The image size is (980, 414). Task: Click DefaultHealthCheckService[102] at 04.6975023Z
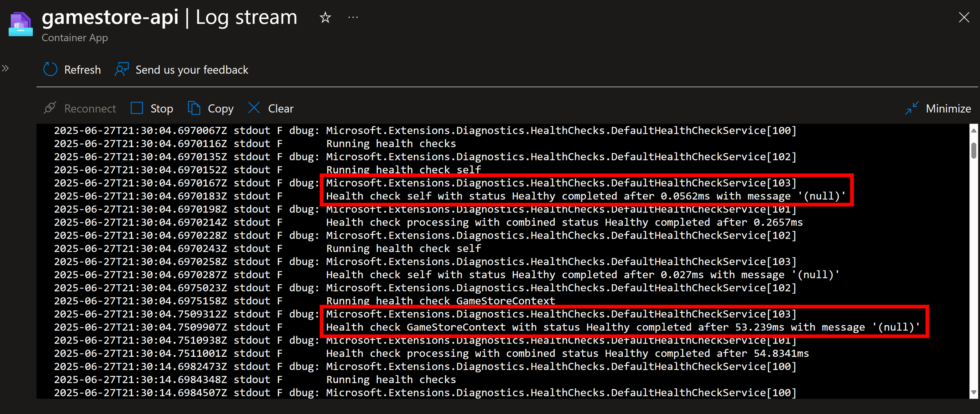[x=561, y=288]
